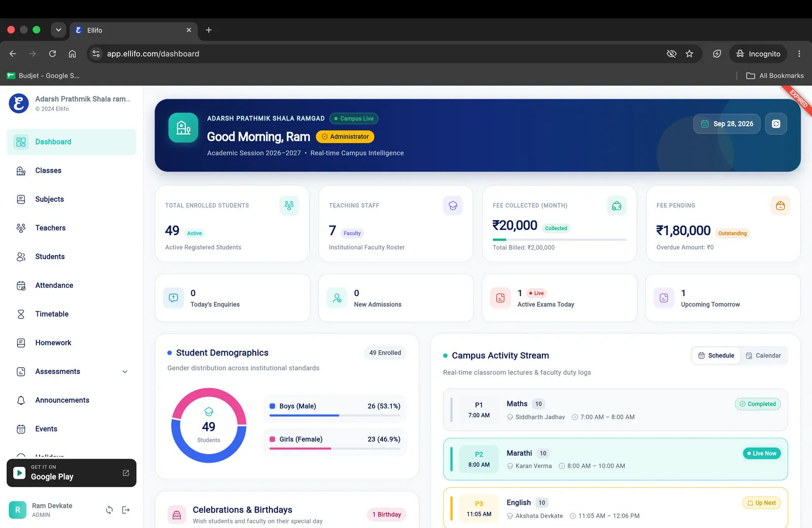
Task: Open the site information icon in address bar
Action: coord(96,54)
